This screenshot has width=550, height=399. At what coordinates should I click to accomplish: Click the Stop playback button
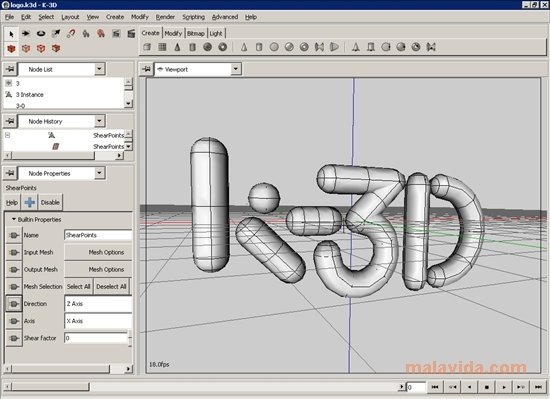487,387
